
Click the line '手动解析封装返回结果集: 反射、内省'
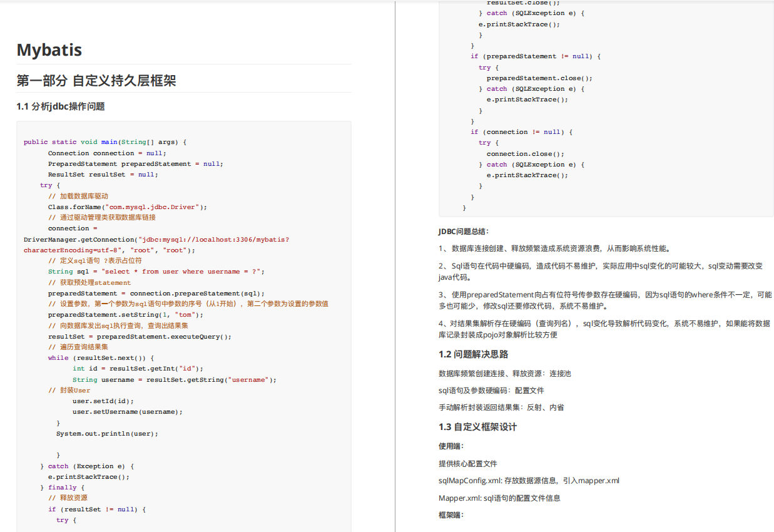click(x=501, y=407)
